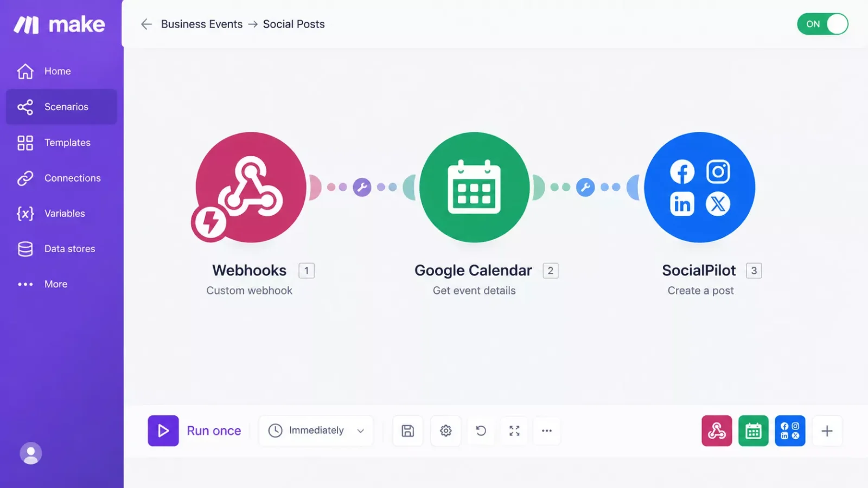Select the blue SocialPilot favorite tile

pyautogui.click(x=790, y=431)
